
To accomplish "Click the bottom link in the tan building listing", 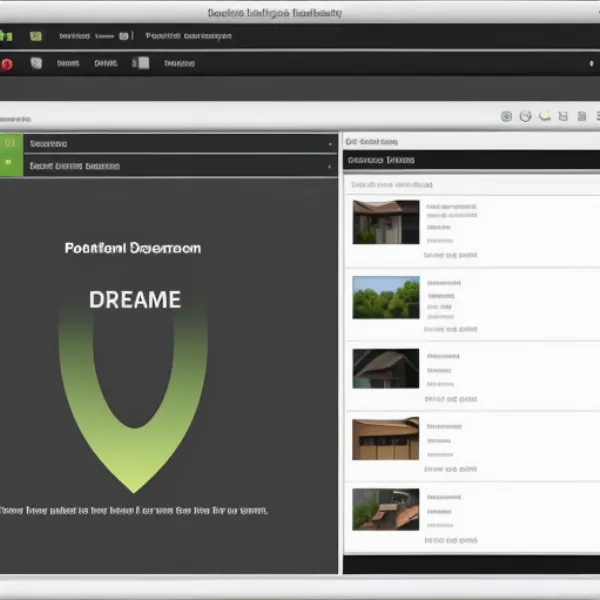I will (x=450, y=469).
